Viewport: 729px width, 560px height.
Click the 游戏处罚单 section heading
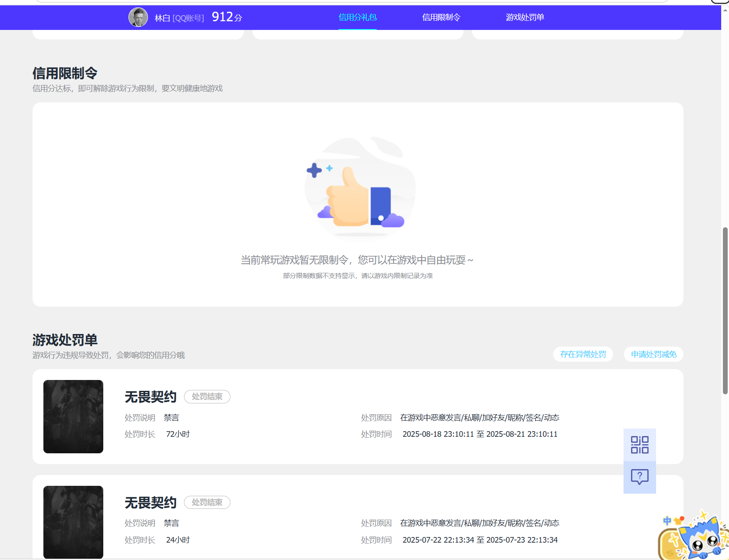(x=65, y=340)
